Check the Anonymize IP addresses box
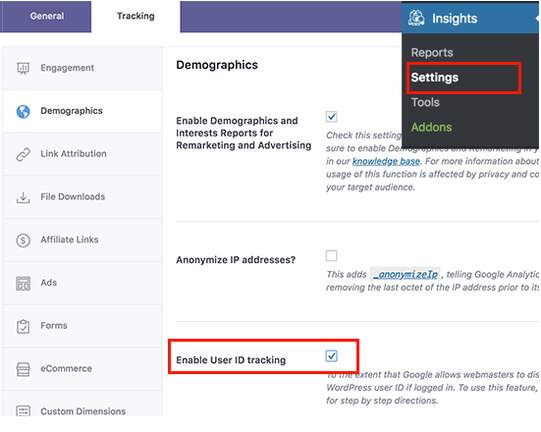The image size is (541, 432). [x=331, y=256]
